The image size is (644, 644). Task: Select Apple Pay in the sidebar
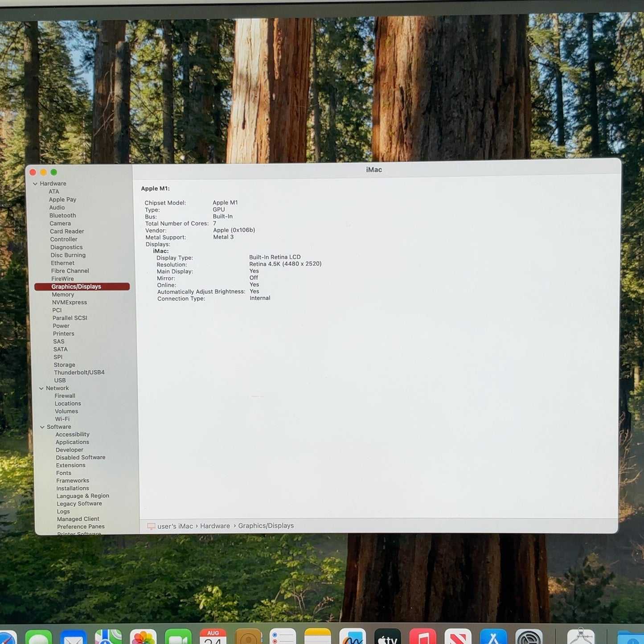[x=62, y=200]
